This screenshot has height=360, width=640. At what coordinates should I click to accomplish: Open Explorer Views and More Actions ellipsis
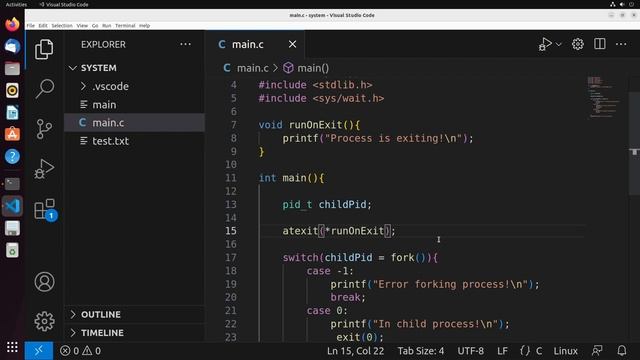(x=185, y=44)
